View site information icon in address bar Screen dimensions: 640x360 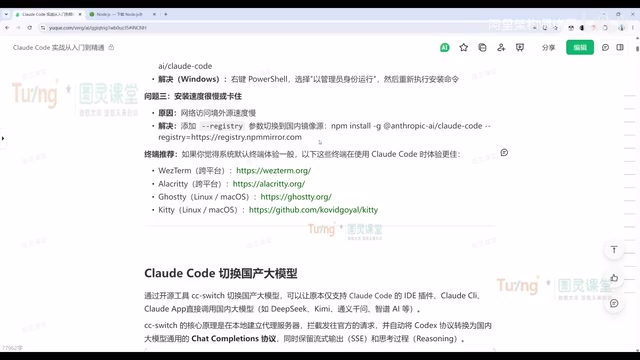pos(43,28)
